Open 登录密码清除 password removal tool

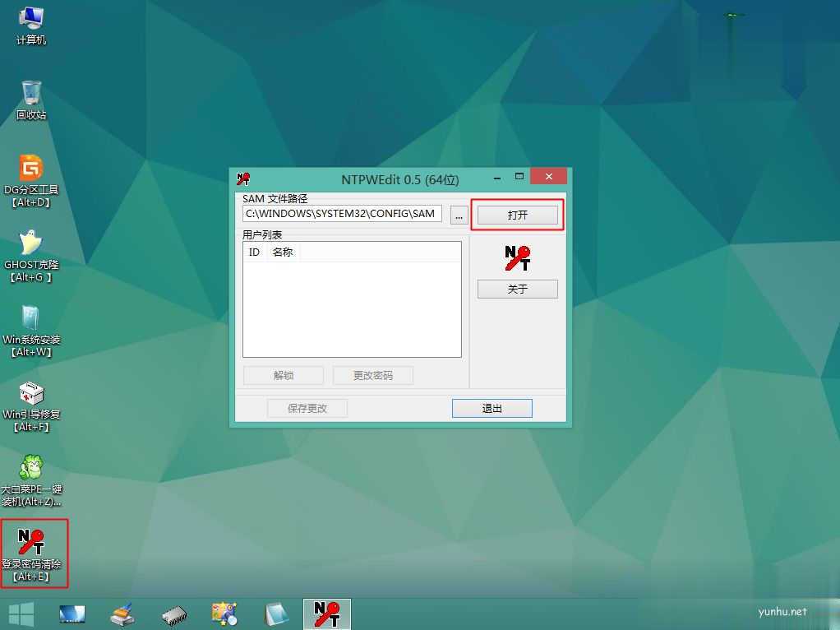coord(31,543)
